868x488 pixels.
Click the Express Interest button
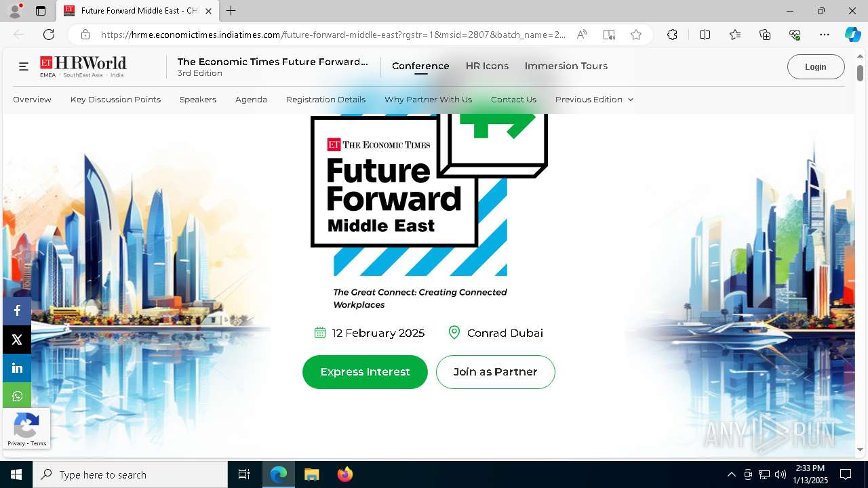coord(365,372)
